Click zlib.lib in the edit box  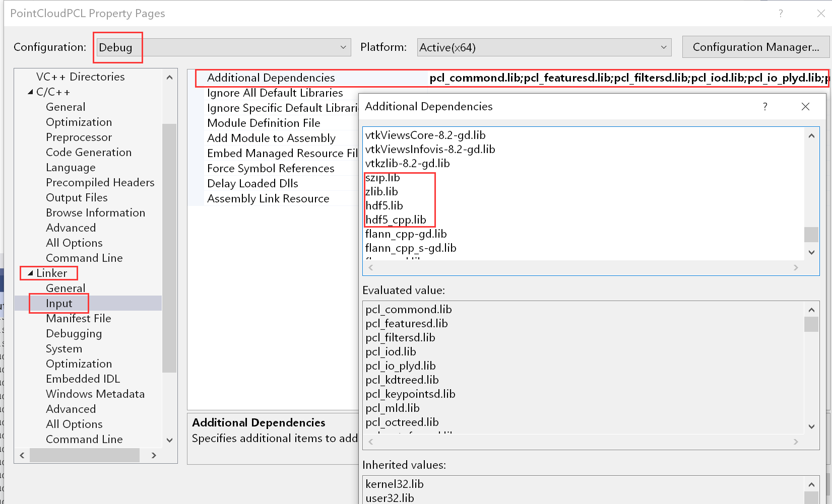tap(381, 191)
